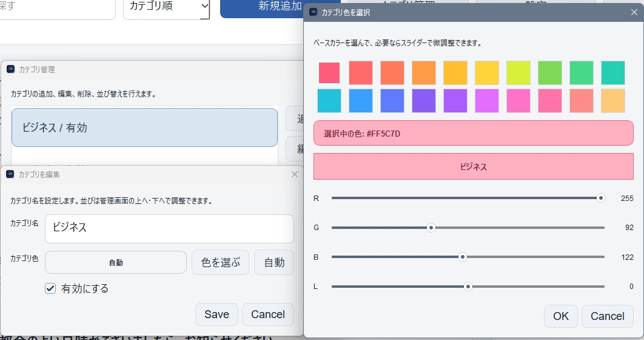Pick the yellow-green color swatch
The image size is (644, 340).
518,73
